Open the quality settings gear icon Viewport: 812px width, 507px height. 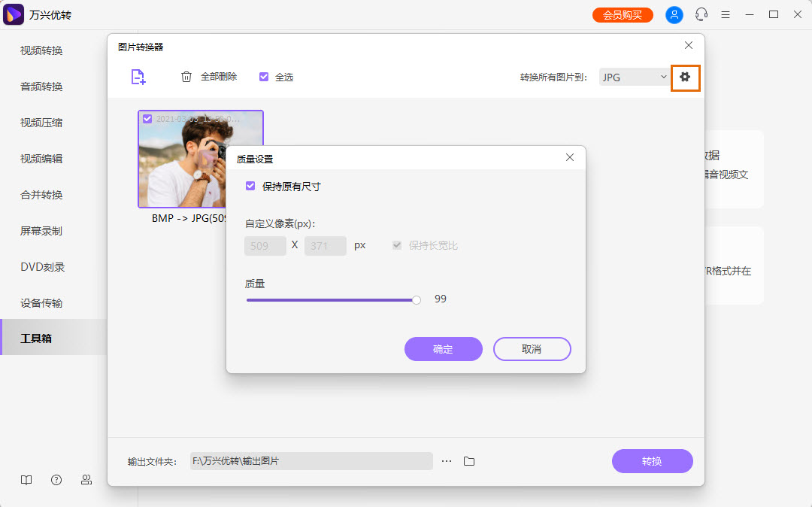(x=685, y=76)
